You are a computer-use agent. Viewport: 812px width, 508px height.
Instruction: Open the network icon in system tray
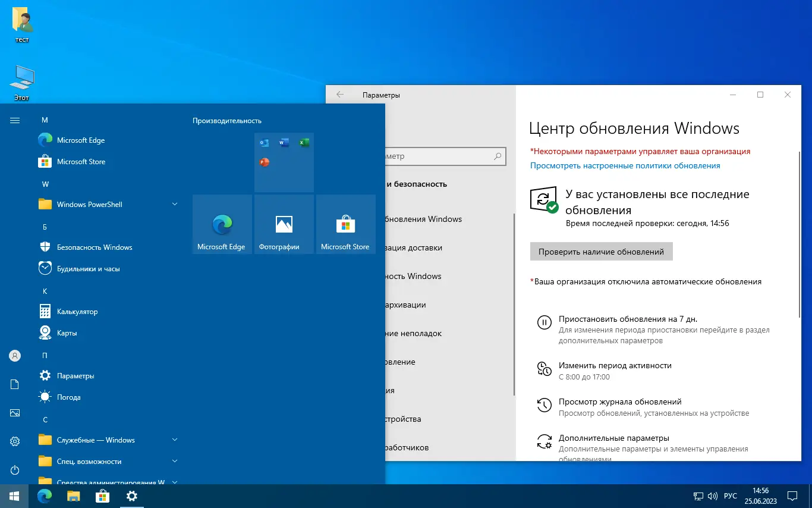tap(698, 496)
